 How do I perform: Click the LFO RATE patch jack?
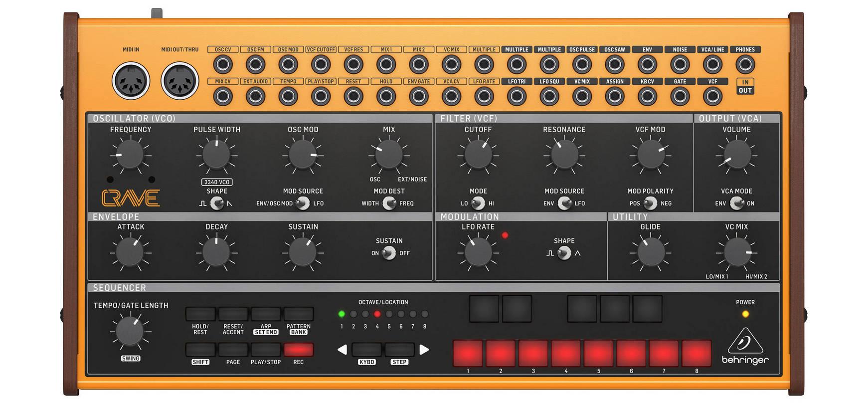(484, 96)
